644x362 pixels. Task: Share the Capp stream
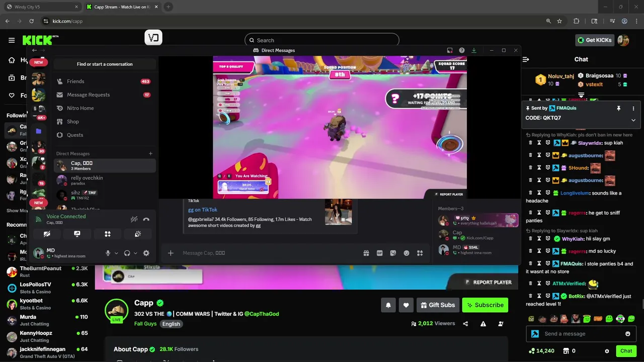point(465,324)
